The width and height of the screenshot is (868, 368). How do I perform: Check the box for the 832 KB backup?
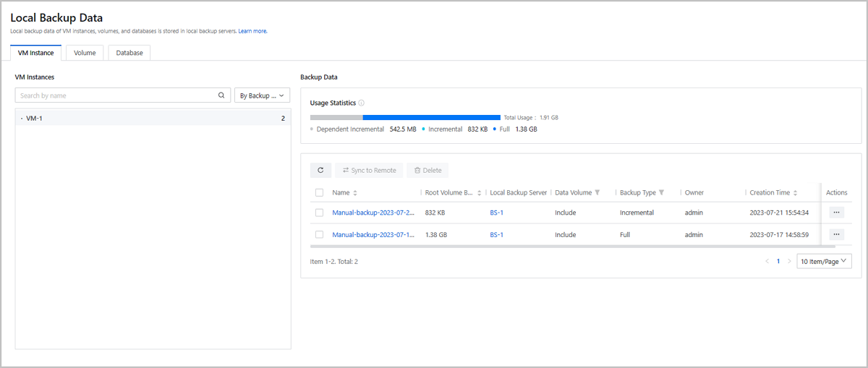coord(319,213)
